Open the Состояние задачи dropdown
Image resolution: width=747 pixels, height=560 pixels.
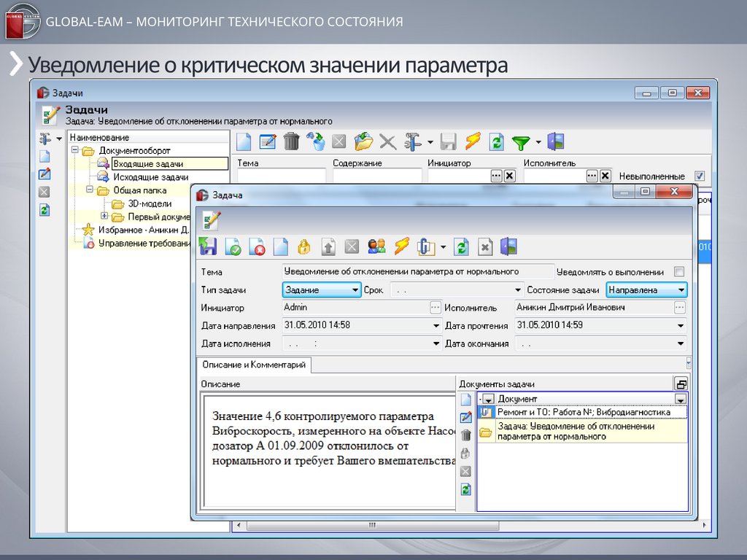click(x=681, y=290)
